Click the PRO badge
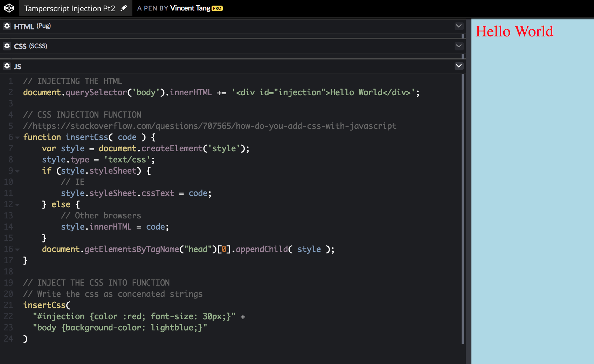 point(217,8)
